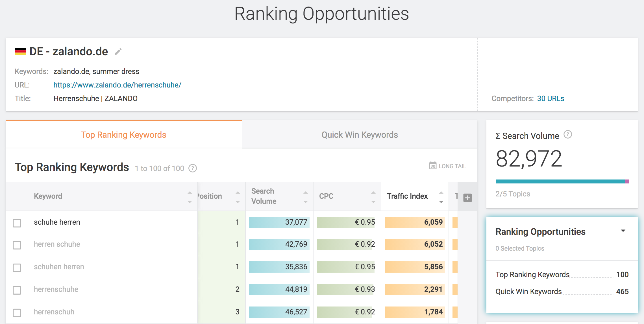644x324 pixels.
Task: Click the € 0.93 CPC cell
Action: point(347,289)
